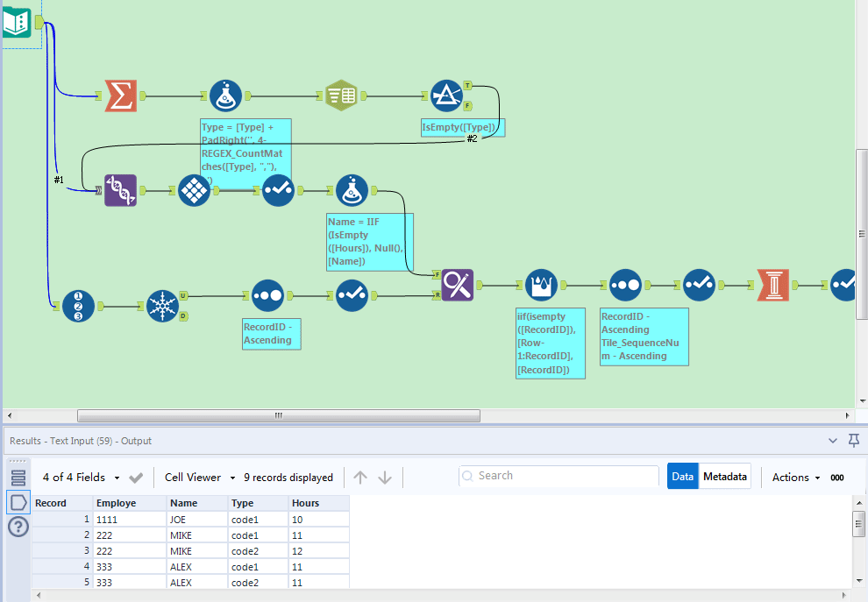
Task: Select the Select tool after the Tile tool
Action: (x=278, y=190)
